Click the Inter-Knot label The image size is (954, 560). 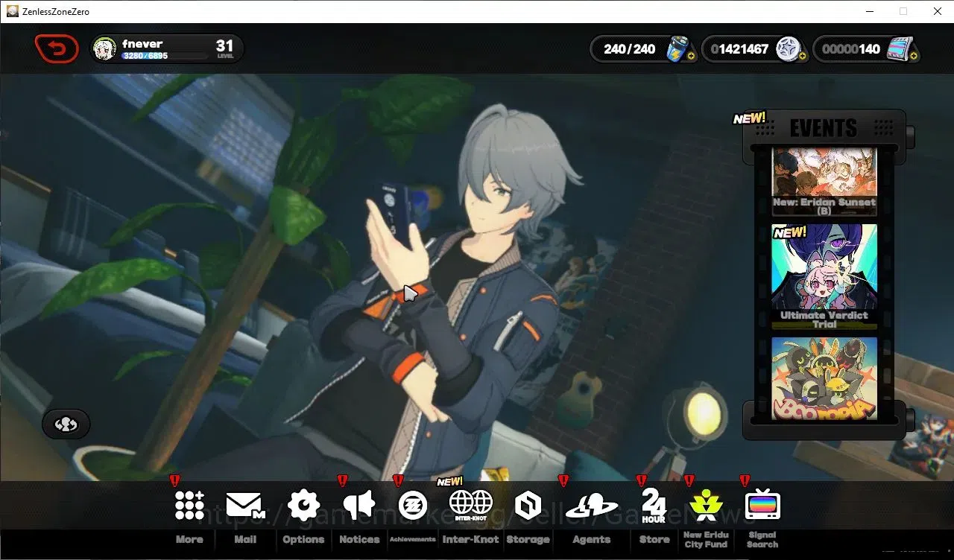[470, 539]
